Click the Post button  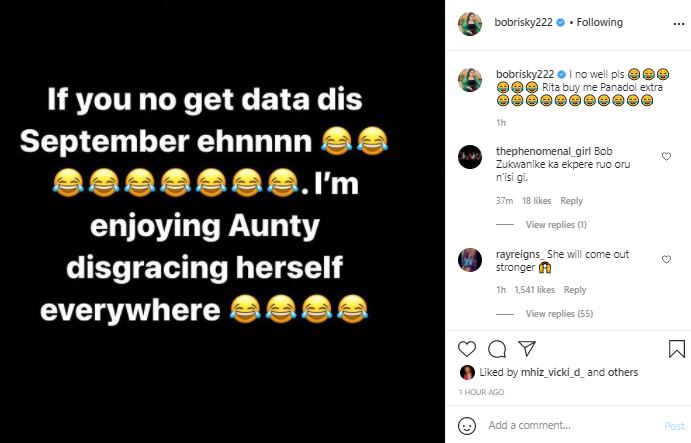674,426
